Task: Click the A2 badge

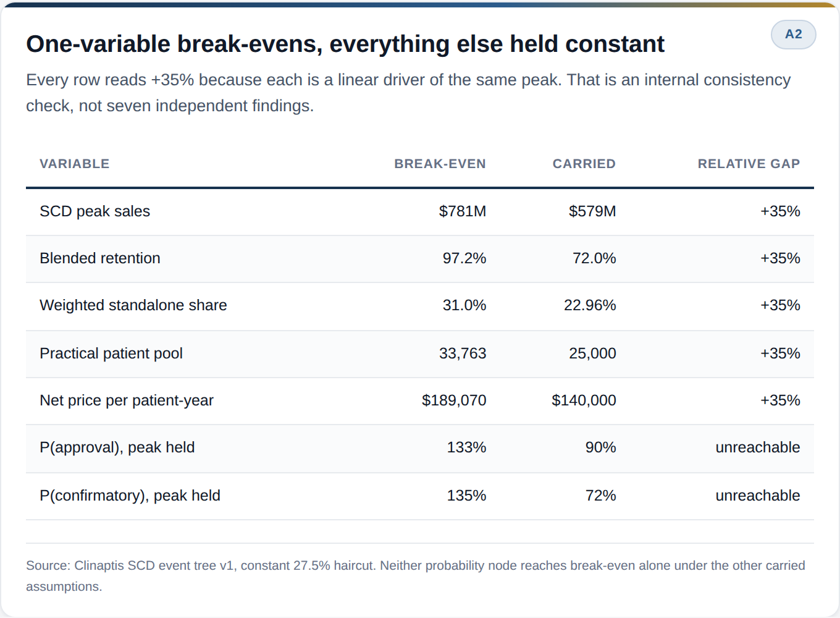Action: point(793,35)
